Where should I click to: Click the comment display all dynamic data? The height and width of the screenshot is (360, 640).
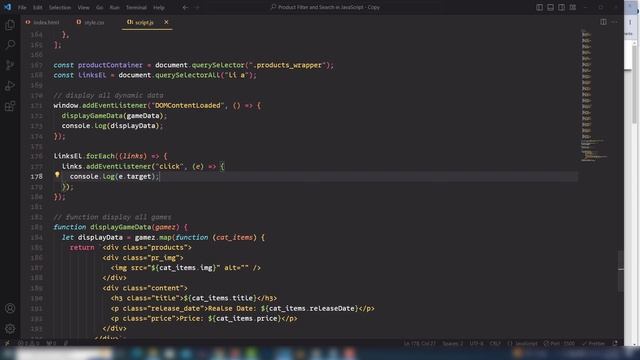click(108, 95)
